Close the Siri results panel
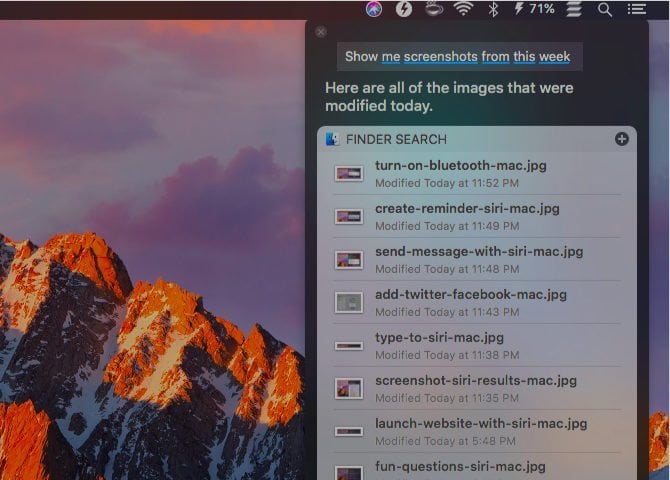The image size is (670, 480). tap(320, 32)
